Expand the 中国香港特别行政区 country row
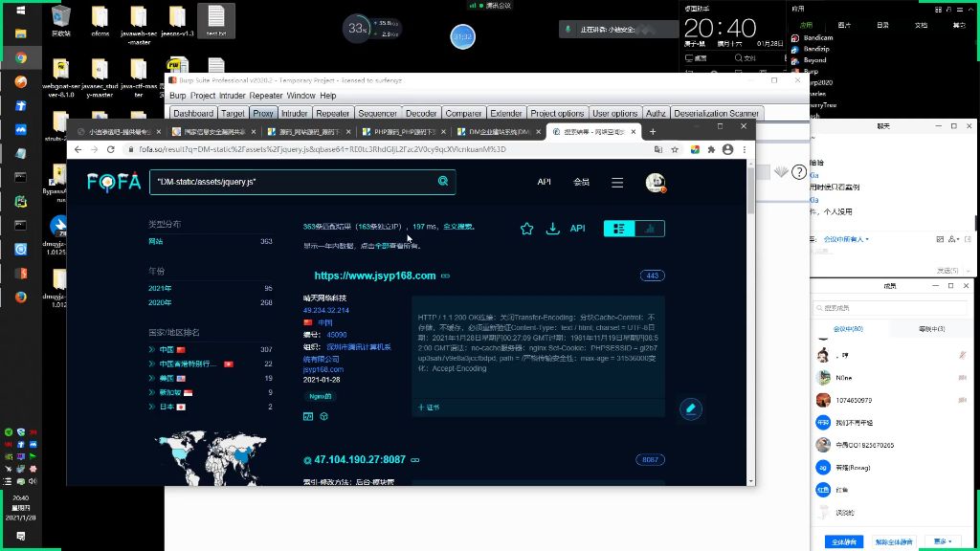The width and height of the screenshot is (980, 551). tap(151, 364)
